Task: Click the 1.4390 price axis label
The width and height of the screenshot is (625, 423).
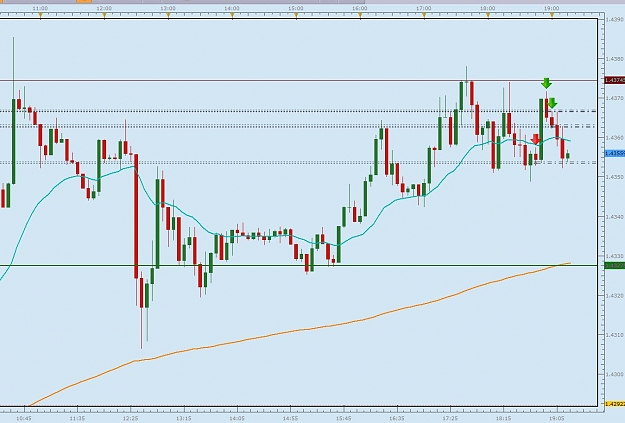Action: click(x=615, y=19)
